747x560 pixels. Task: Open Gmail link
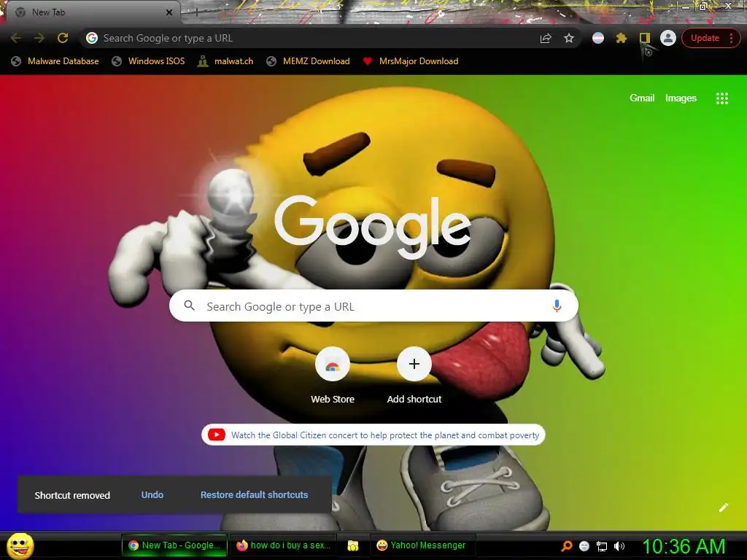642,98
